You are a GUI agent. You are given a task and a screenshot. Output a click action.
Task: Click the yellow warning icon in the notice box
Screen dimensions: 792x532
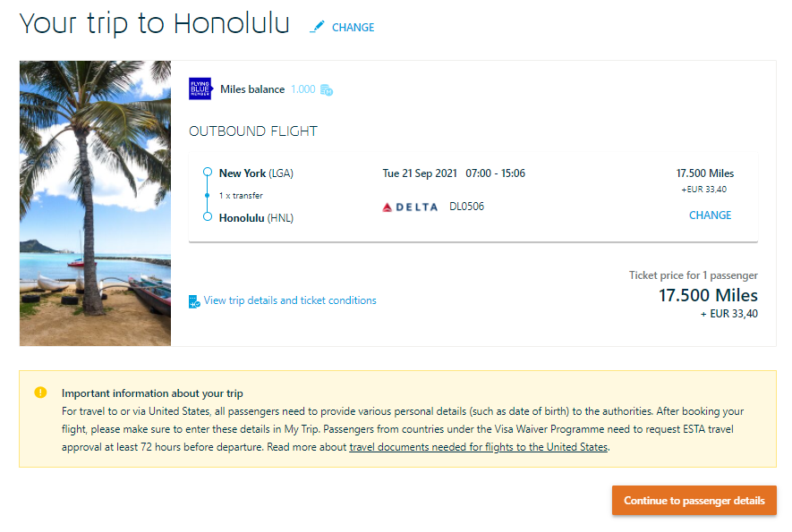pos(40,392)
